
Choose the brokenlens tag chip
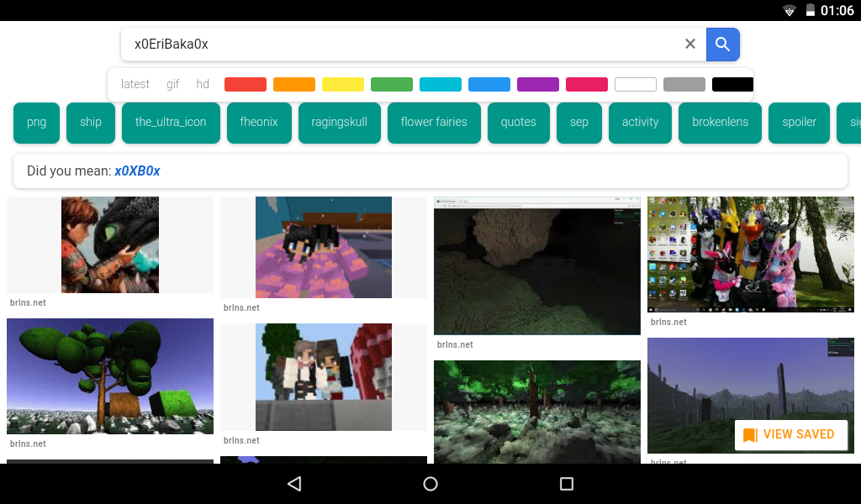point(720,123)
